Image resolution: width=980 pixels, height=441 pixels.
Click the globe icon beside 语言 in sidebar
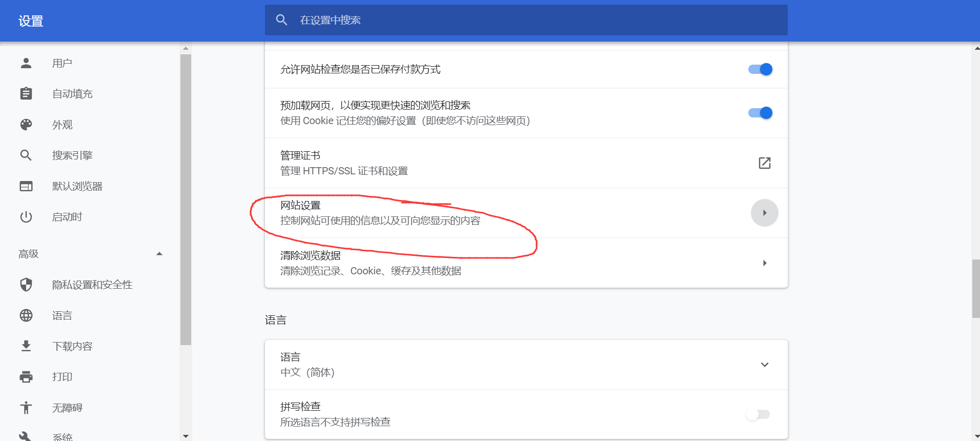pos(26,315)
